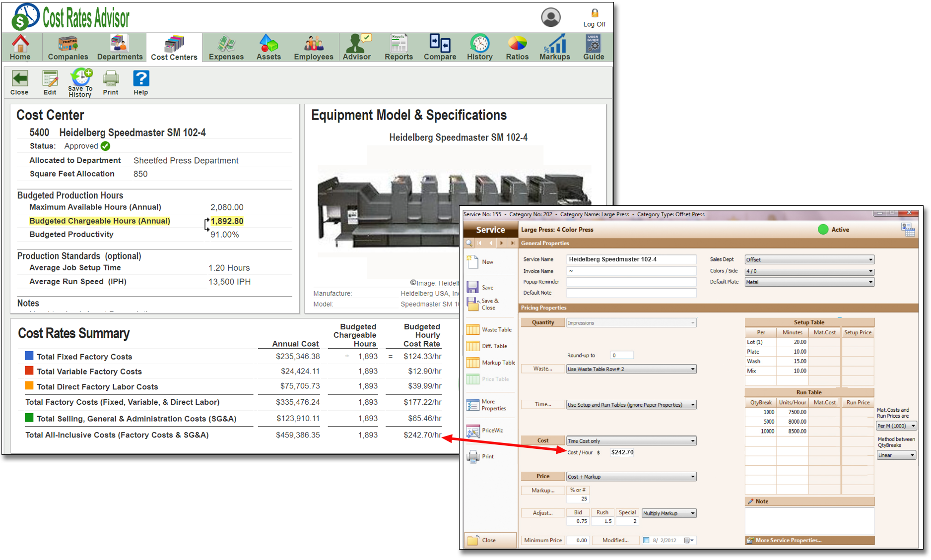Image resolution: width=931 pixels, height=560 pixels.
Task: Open the Compare section
Action: pyautogui.click(x=440, y=48)
